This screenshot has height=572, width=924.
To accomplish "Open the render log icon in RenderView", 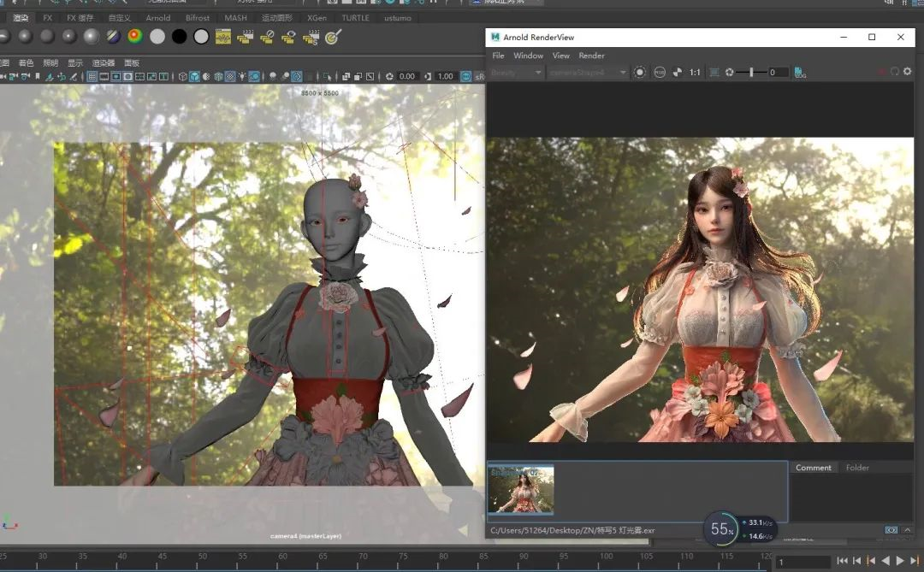I will click(x=800, y=73).
